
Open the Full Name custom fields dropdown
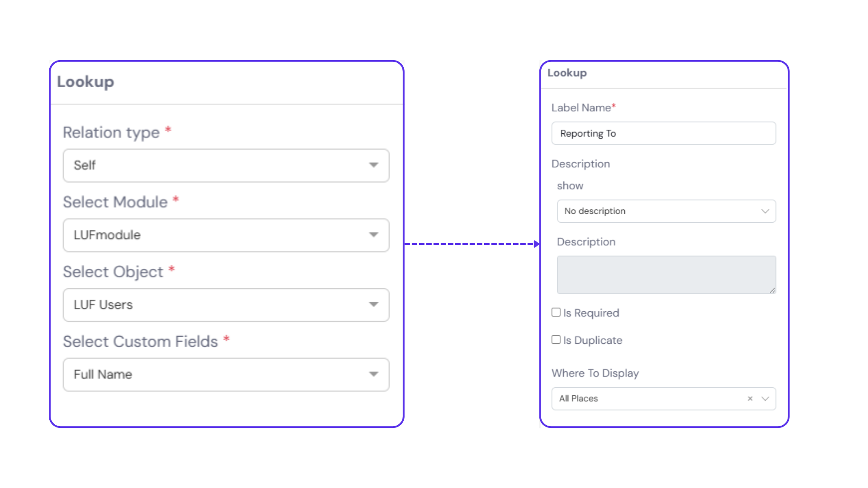click(217, 375)
